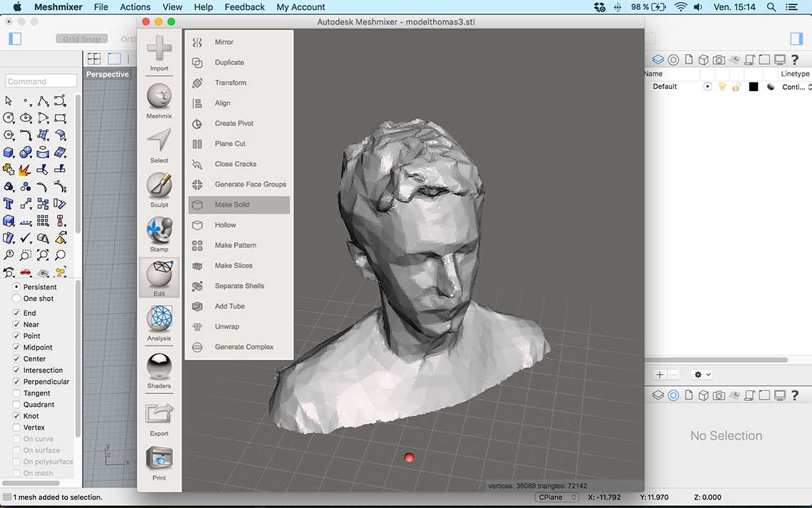Click Make Pattern in the Edit list

pyautogui.click(x=239, y=245)
